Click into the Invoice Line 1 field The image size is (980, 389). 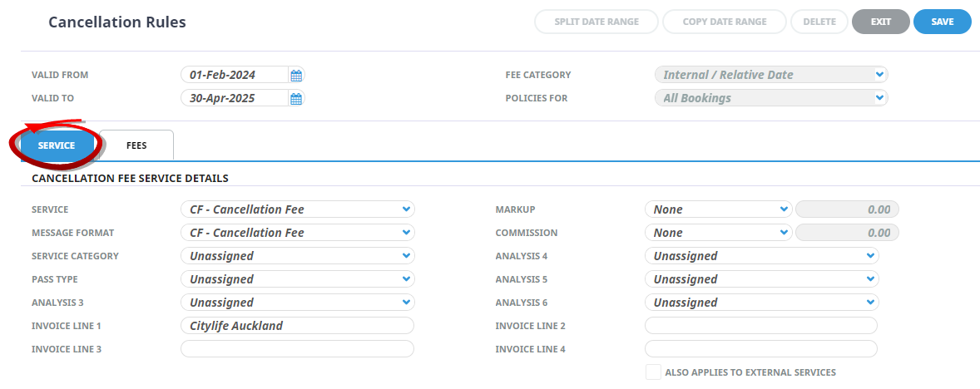coord(297,326)
